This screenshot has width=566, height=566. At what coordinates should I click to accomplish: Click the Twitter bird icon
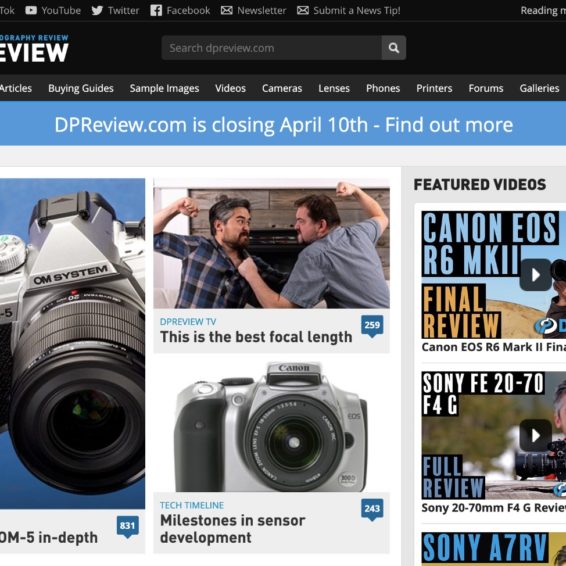pos(97,10)
